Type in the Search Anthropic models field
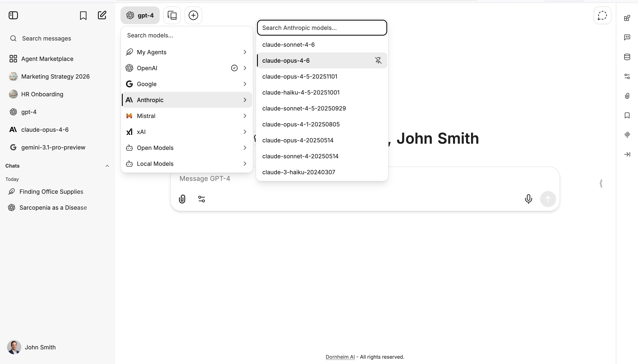This screenshot has height=364, width=638. tap(321, 28)
